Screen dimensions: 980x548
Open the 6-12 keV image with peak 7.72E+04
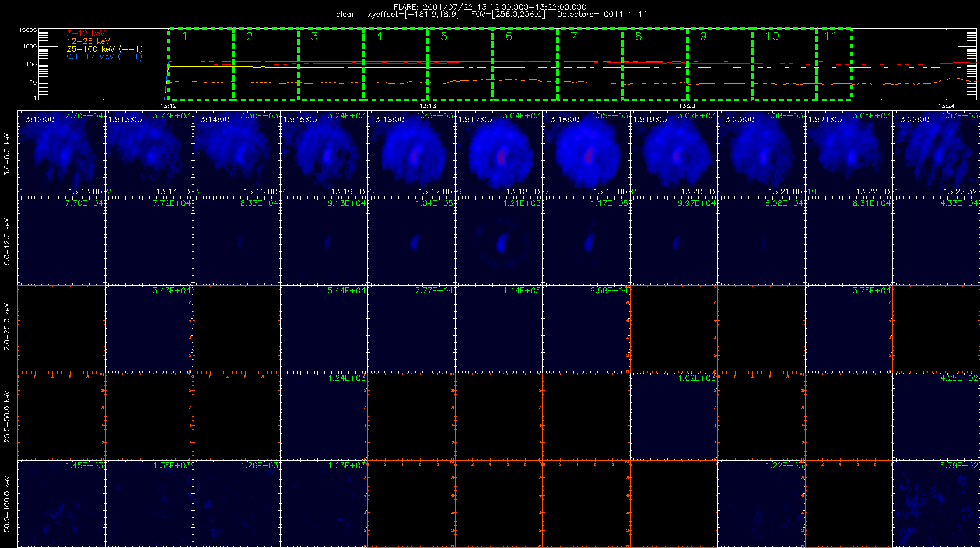[x=149, y=241]
